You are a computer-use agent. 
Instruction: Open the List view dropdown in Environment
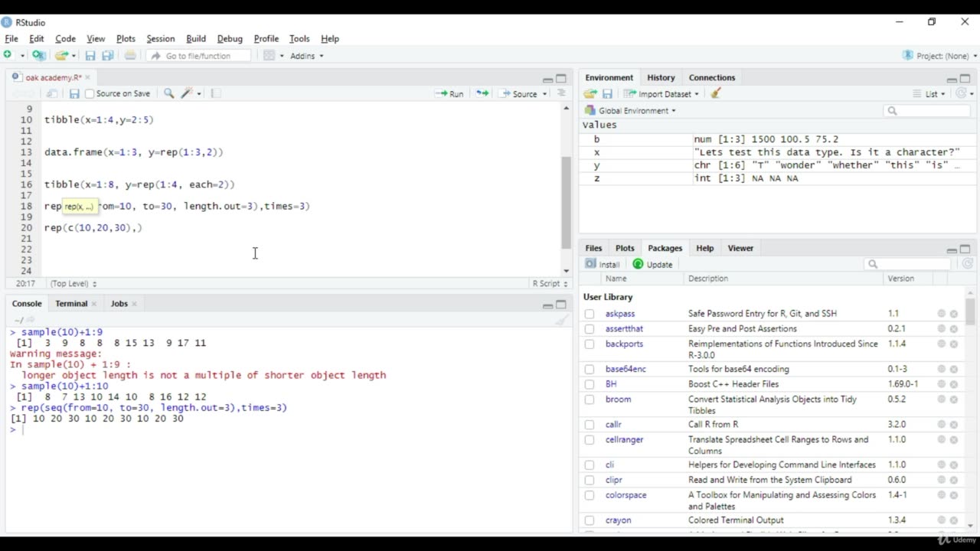929,93
